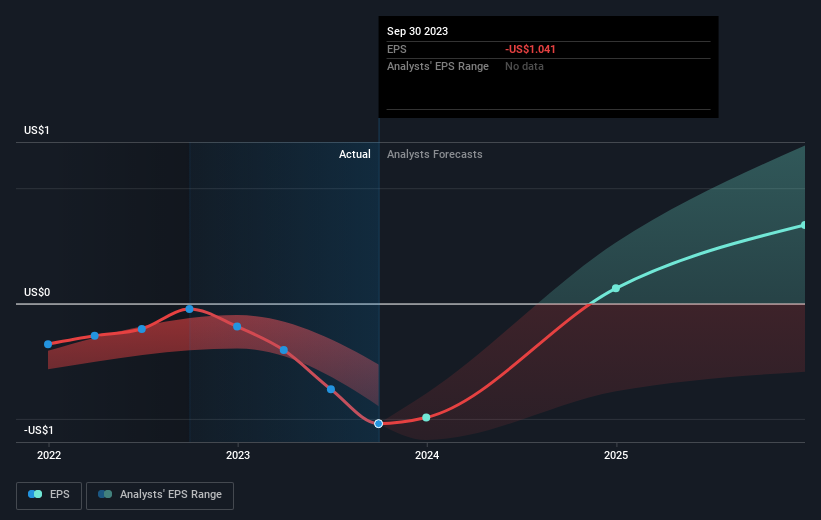The image size is (821, 520).
Task: Click the 2025 forecast data point above zero
Action: pyautogui.click(x=616, y=289)
